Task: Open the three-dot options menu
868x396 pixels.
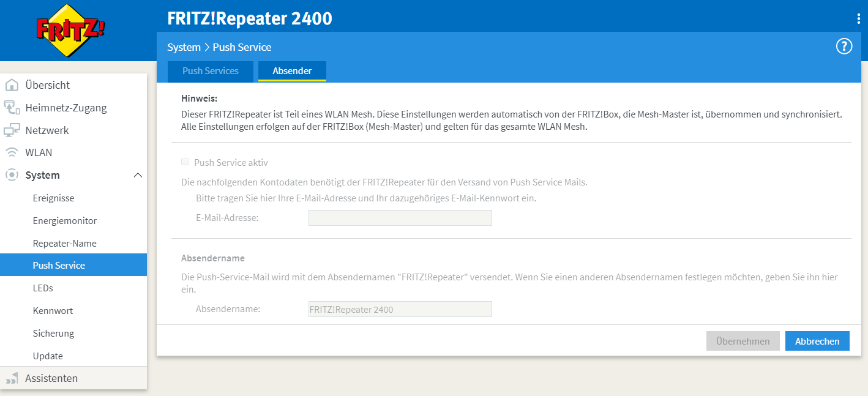Action: click(858, 18)
